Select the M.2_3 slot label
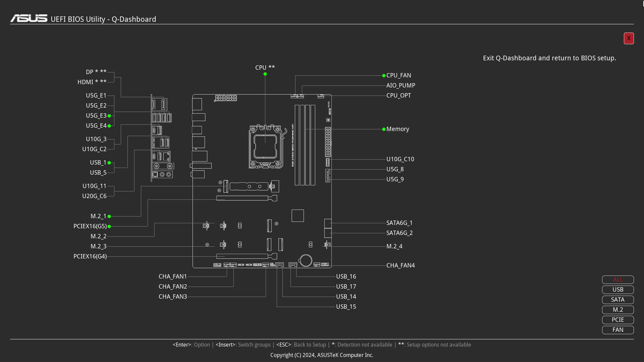This screenshot has width=644, height=362. (x=98, y=246)
